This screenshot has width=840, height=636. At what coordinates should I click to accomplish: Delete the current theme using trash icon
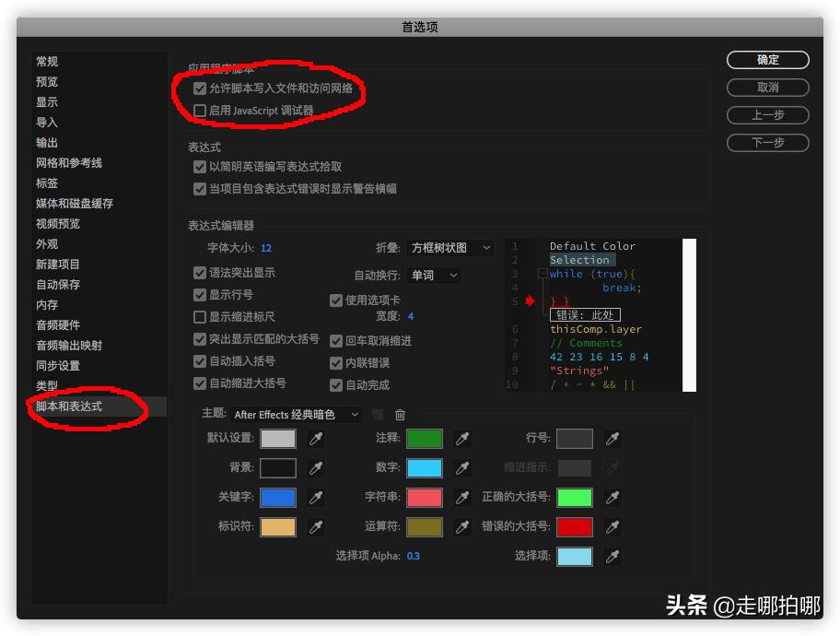(x=400, y=415)
